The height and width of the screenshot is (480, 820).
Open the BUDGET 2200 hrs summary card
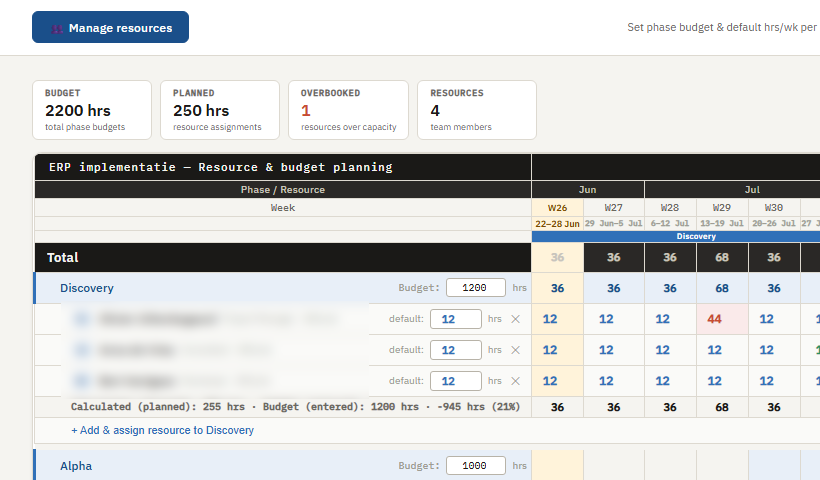[x=92, y=110]
